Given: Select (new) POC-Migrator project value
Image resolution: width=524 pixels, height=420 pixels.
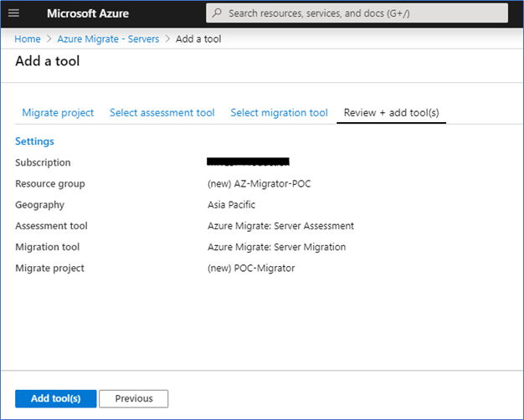Looking at the screenshot, I should (x=251, y=268).
